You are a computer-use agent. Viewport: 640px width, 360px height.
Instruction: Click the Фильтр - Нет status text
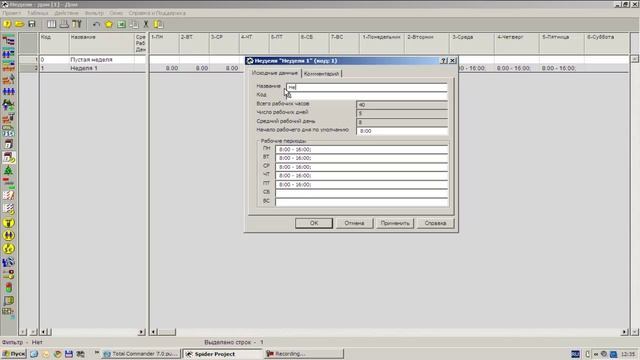pyautogui.click(x=22, y=342)
